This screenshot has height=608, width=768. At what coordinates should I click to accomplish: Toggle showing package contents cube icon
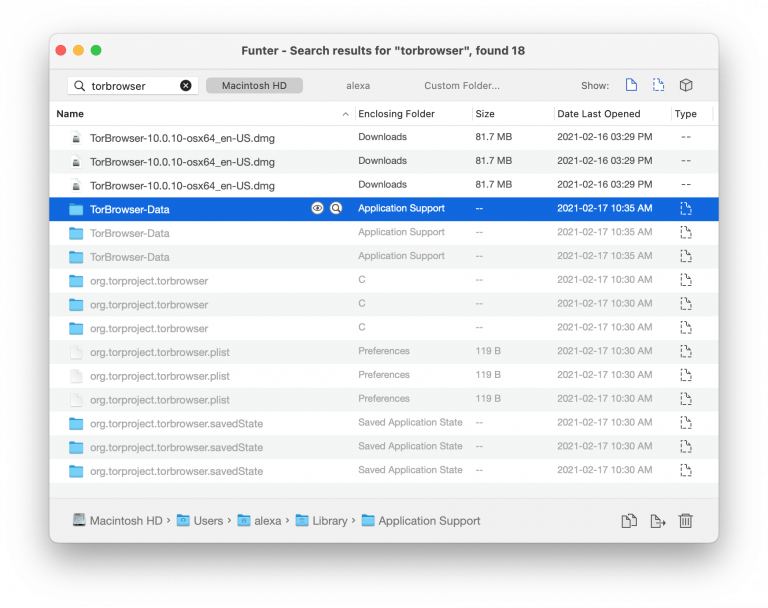(x=686, y=85)
